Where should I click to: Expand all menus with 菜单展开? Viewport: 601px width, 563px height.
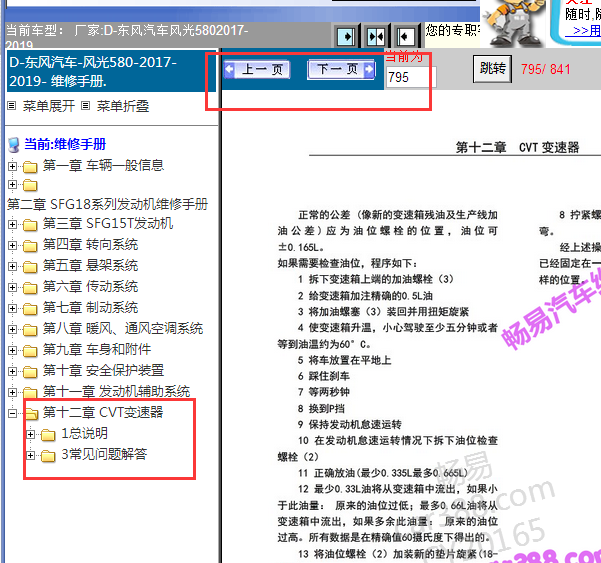(48, 106)
